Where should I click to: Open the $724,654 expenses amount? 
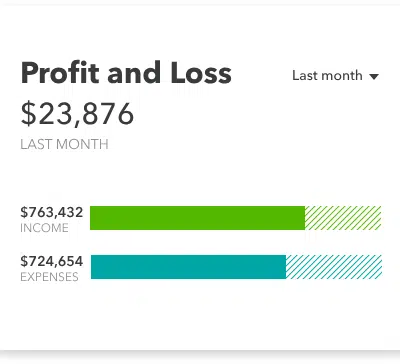point(52,261)
